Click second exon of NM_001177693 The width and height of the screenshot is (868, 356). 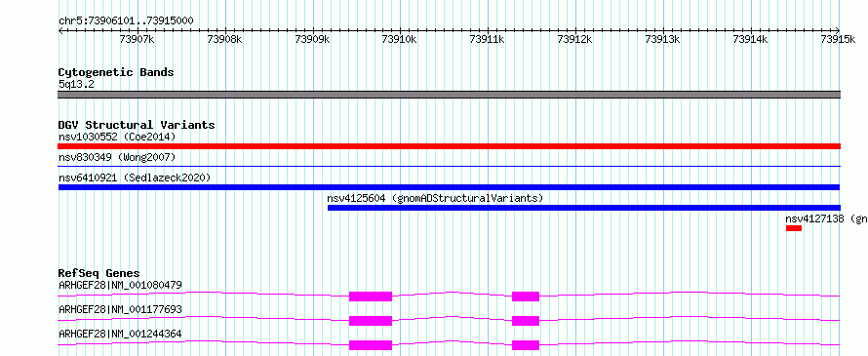526,321
